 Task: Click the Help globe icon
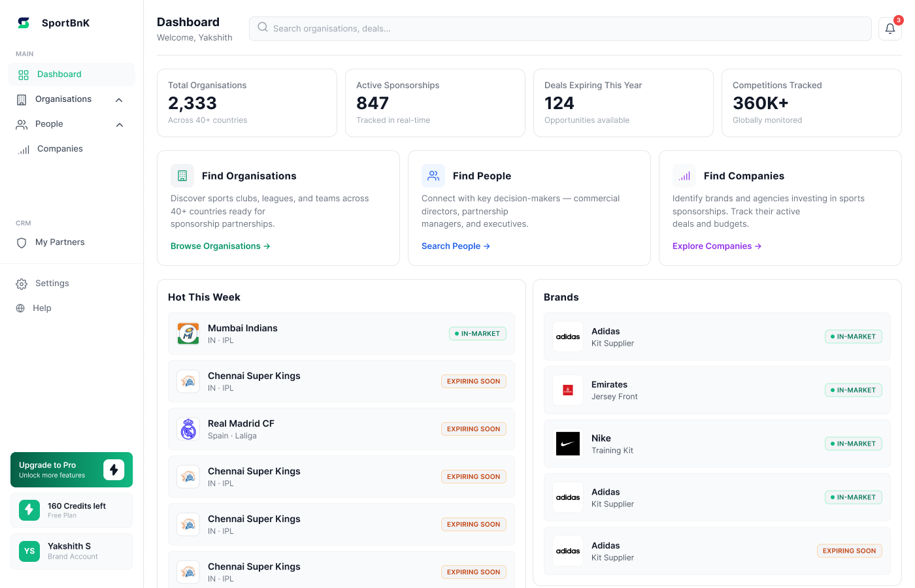point(20,308)
